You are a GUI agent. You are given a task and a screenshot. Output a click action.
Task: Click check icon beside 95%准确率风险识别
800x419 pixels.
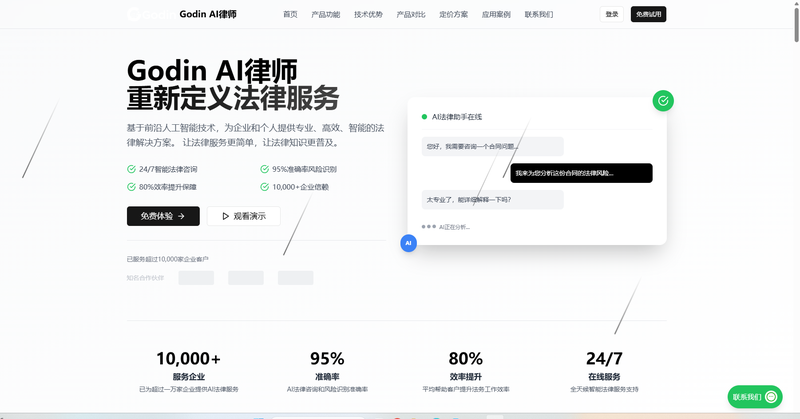(x=264, y=169)
